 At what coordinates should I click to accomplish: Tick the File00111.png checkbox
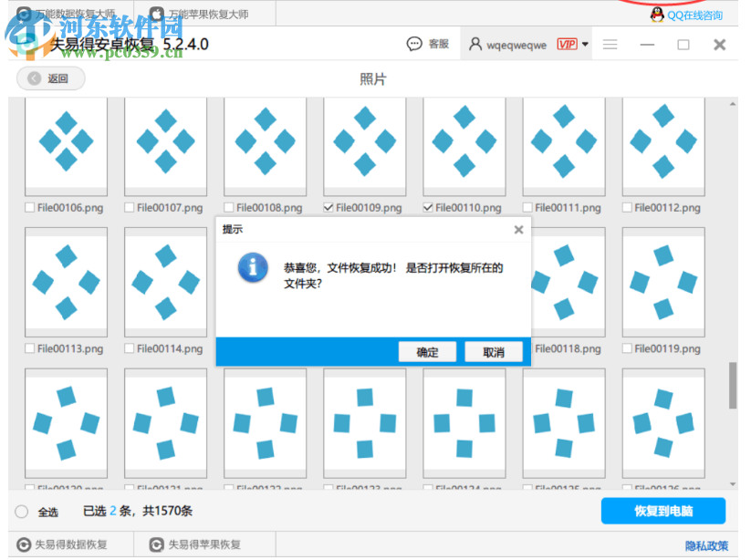[x=527, y=207]
